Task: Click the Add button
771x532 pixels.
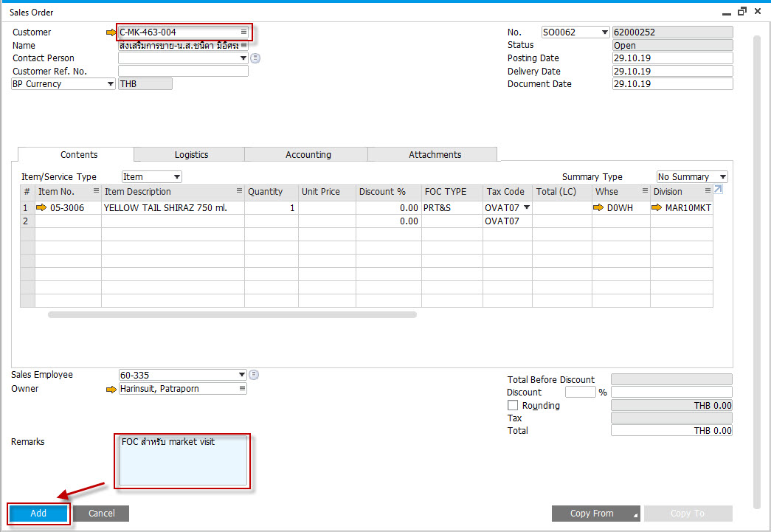Action: 38,514
